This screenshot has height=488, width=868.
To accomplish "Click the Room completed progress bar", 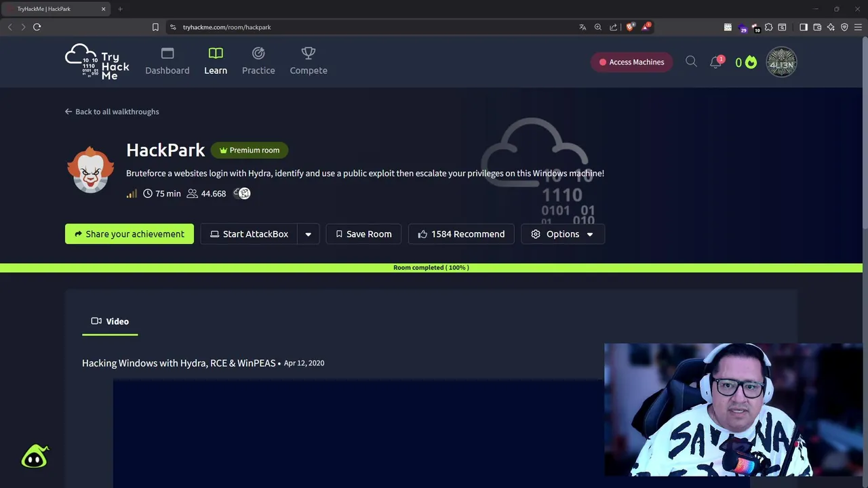I will (x=431, y=268).
